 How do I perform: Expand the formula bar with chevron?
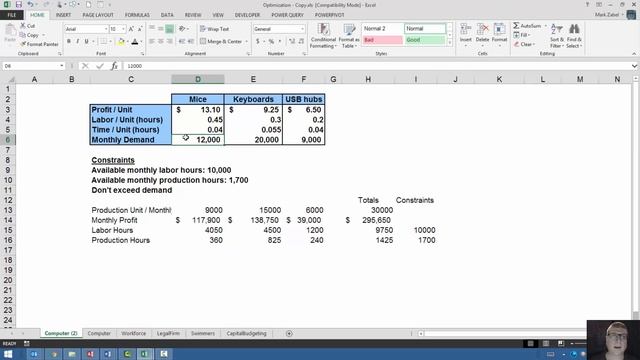(x=634, y=66)
